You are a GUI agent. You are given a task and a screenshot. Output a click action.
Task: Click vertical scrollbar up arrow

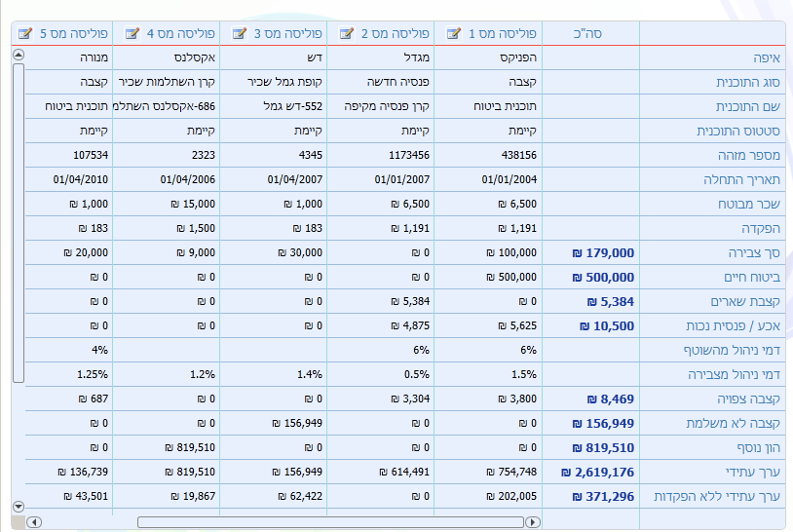click(x=19, y=55)
